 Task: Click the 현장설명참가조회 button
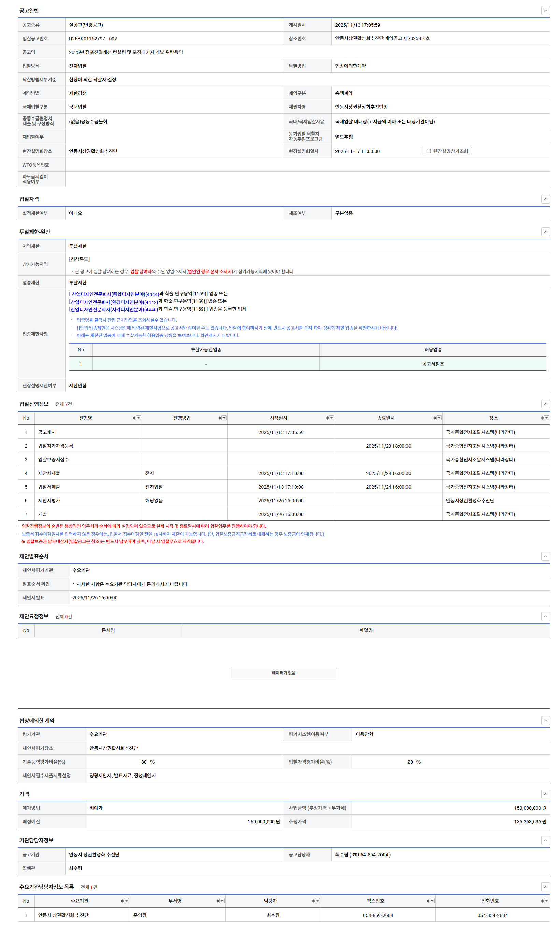[446, 151]
